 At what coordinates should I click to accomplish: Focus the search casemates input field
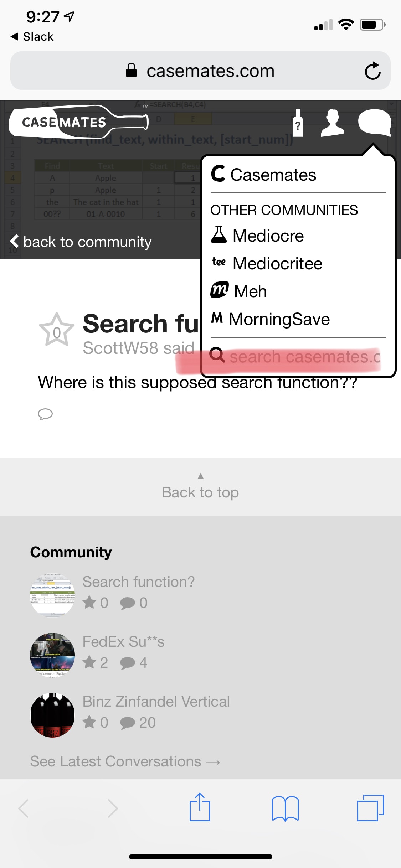304,357
